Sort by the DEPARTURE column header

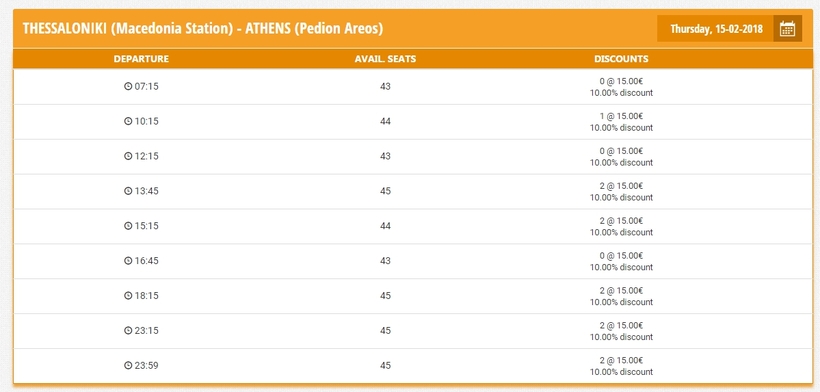141,59
